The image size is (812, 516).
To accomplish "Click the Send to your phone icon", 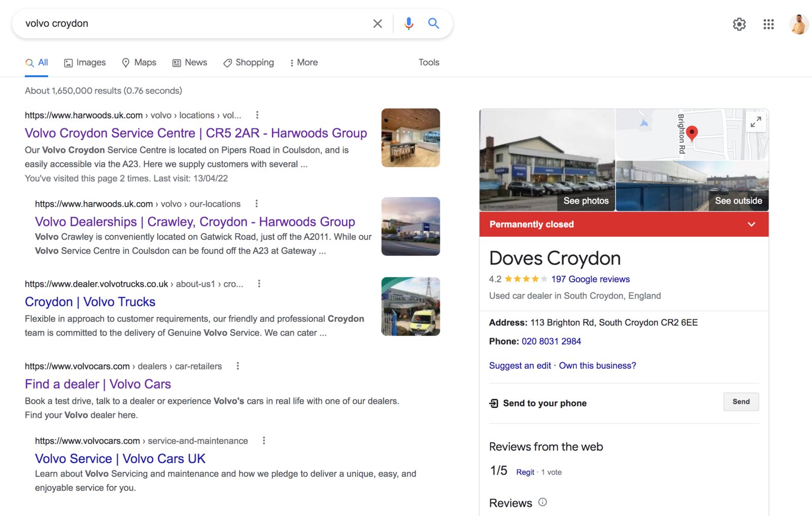I will coord(494,403).
